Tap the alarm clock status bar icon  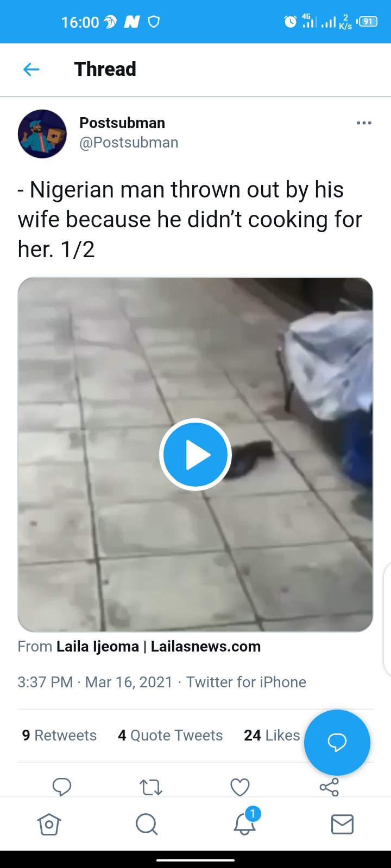click(x=291, y=22)
